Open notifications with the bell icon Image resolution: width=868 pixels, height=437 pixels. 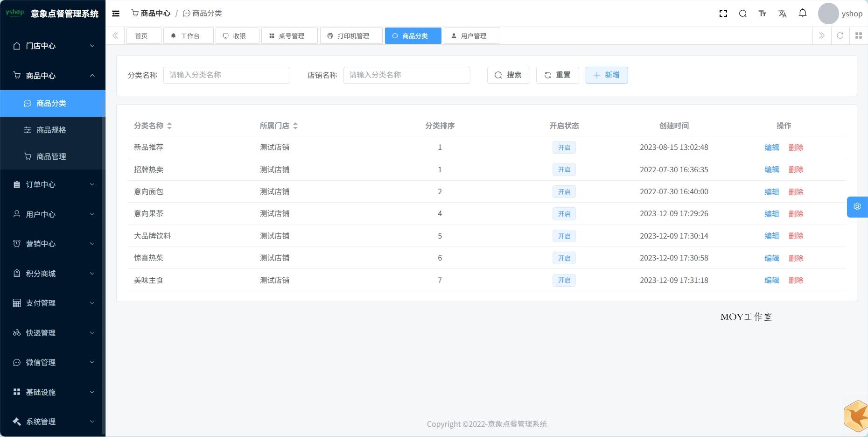[x=803, y=13]
